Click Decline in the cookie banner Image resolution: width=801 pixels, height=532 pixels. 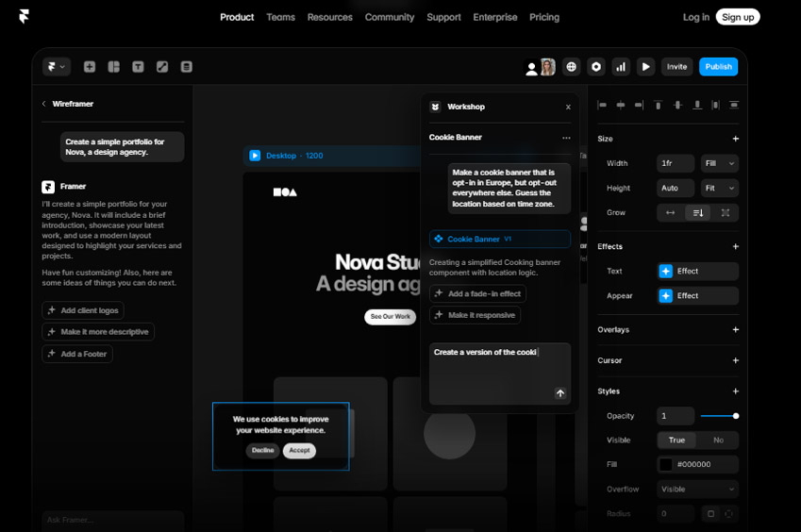(x=262, y=450)
